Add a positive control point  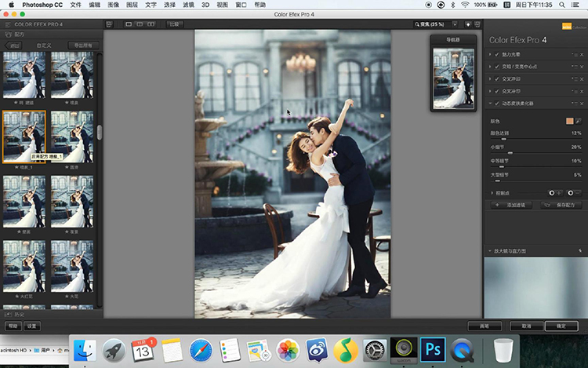point(555,193)
